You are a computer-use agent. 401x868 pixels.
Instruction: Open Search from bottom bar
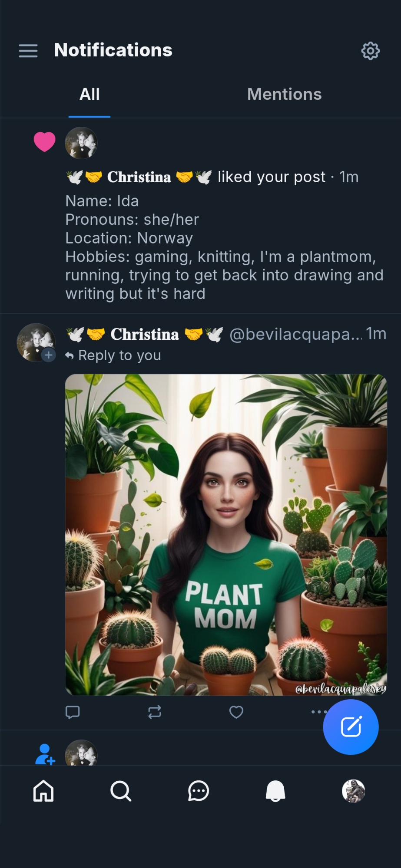point(121,791)
